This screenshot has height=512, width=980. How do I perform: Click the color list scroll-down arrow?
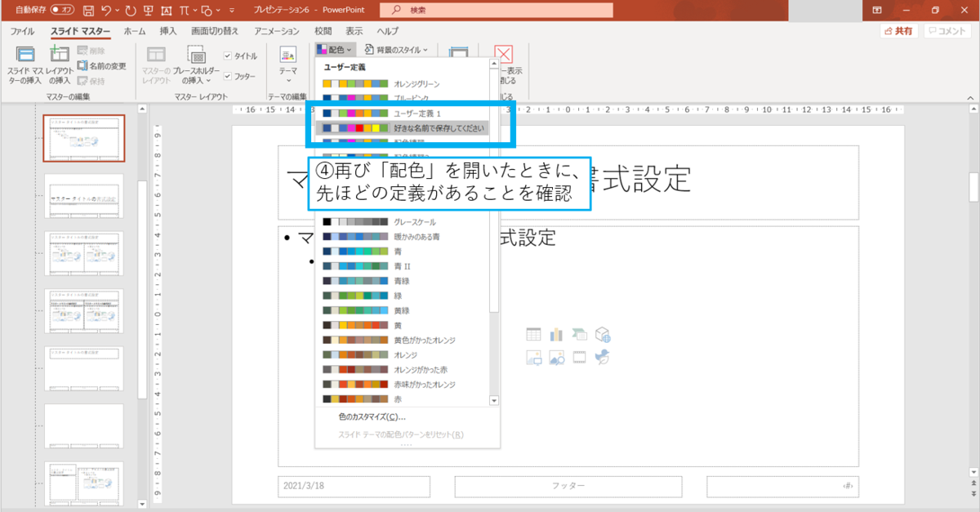coord(494,400)
